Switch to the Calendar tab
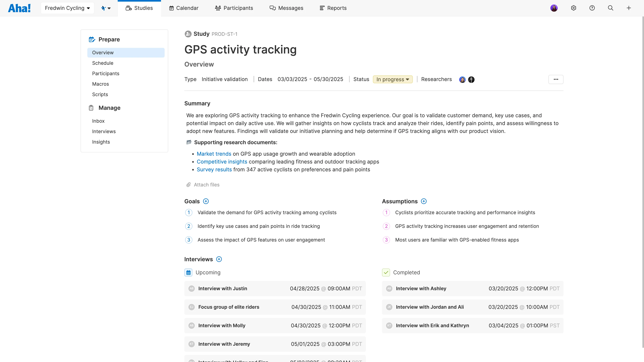The image size is (644, 362). tap(184, 8)
